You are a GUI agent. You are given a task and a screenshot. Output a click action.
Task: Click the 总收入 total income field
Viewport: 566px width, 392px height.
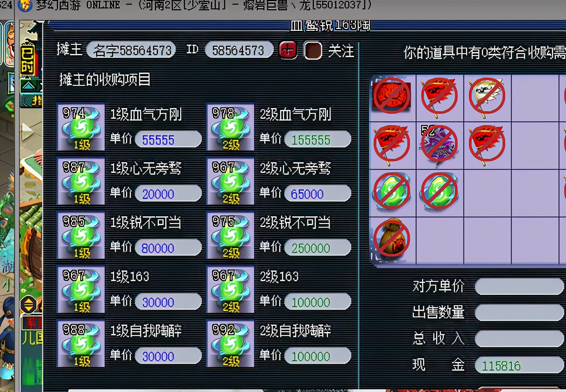(519, 338)
